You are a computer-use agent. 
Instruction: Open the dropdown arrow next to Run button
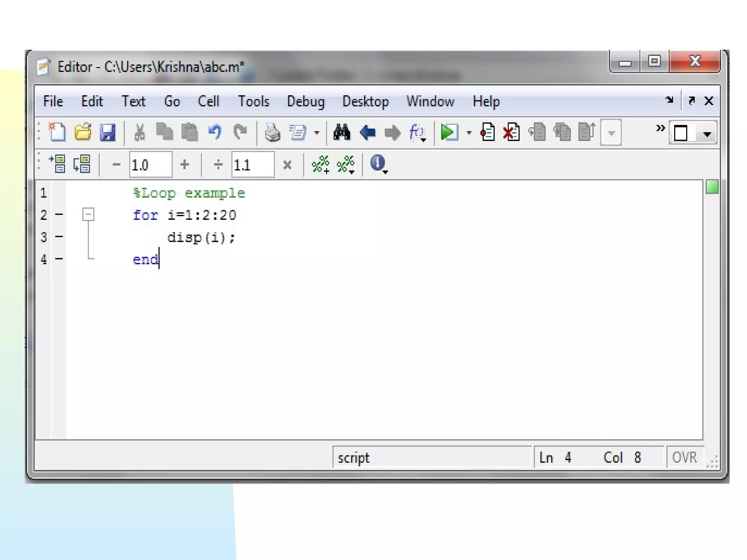469,133
